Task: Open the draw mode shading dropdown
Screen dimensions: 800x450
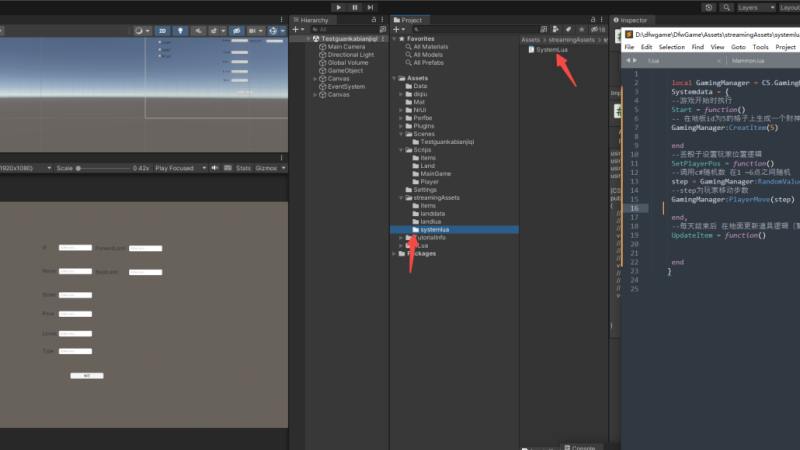Action: pyautogui.click(x=142, y=31)
